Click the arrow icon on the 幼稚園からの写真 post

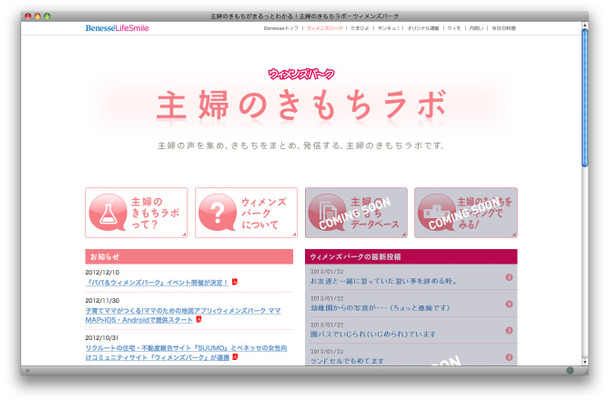click(x=509, y=304)
